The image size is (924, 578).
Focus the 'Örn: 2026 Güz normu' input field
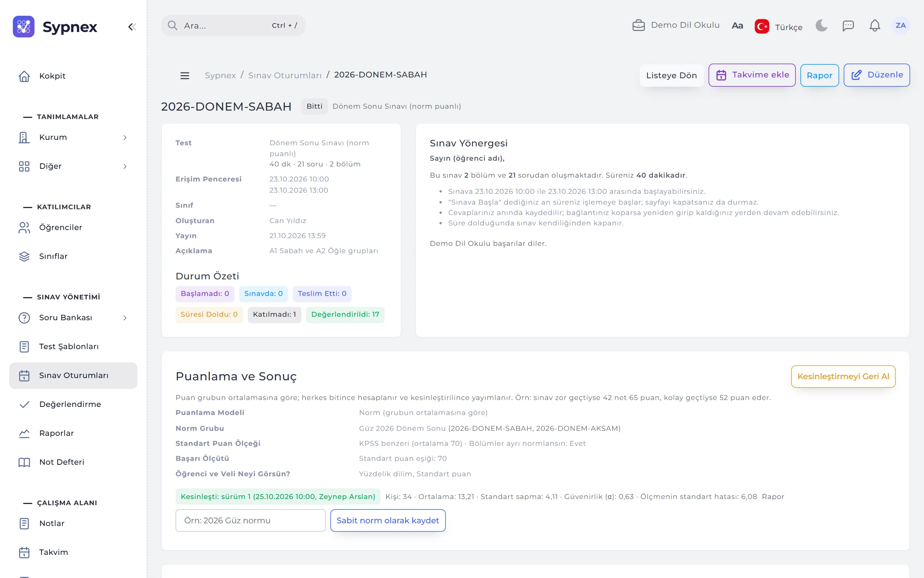250,520
